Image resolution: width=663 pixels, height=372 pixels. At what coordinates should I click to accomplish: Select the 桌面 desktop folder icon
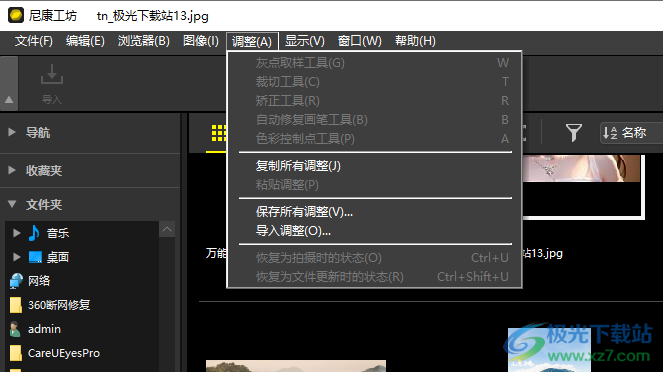tap(35, 257)
